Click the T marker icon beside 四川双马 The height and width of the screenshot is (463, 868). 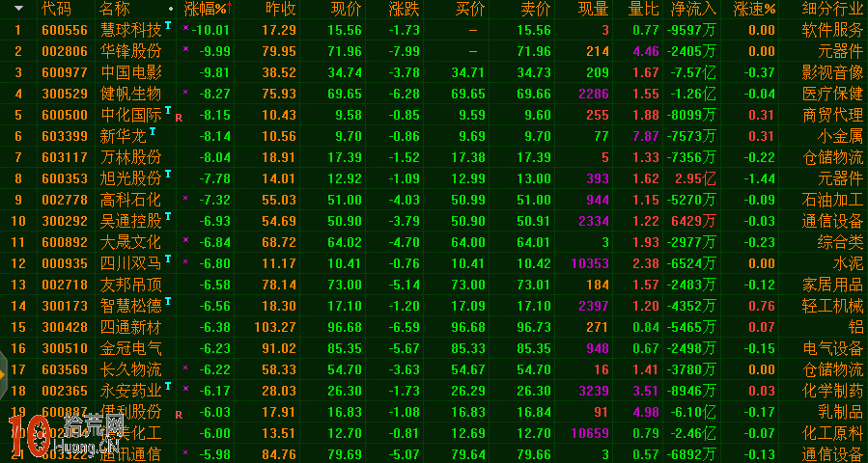pos(168,259)
